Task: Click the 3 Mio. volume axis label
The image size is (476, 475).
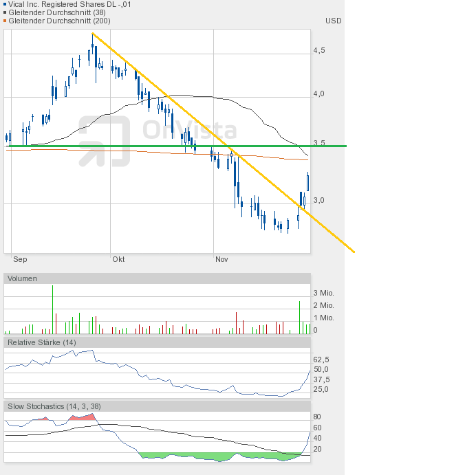Action: 323,293
